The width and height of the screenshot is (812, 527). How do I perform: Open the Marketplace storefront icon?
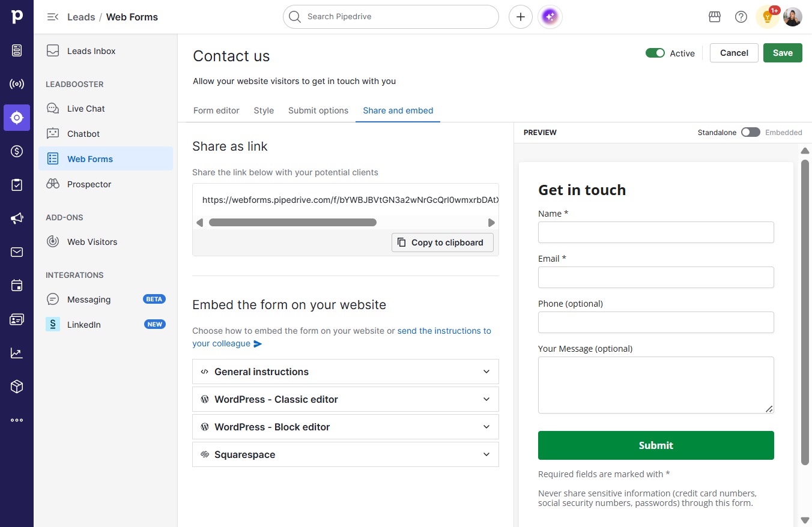point(715,17)
